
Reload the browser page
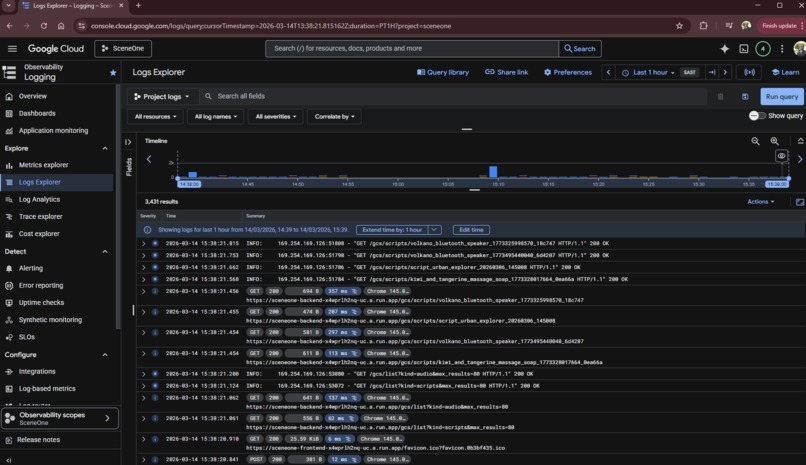pyautogui.click(x=44, y=26)
